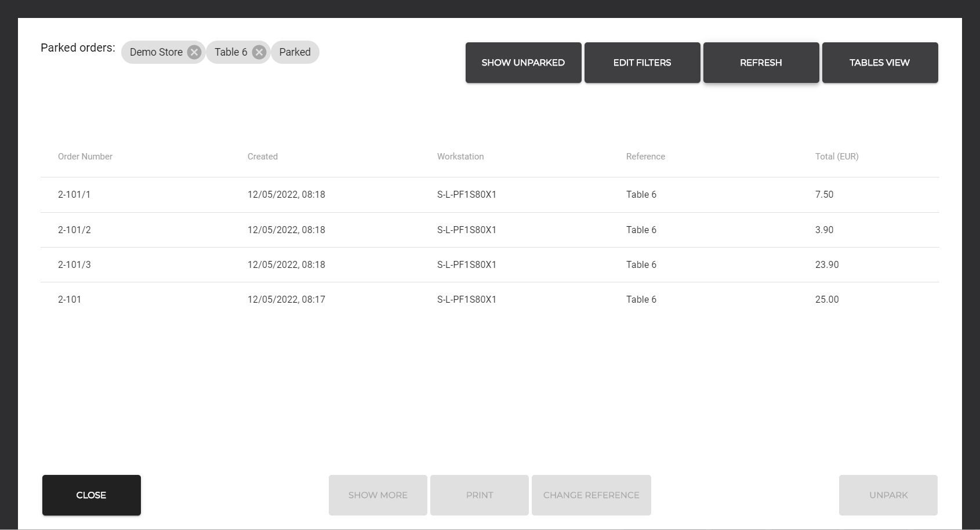Screen dimensions: 980x530
Task: Click Change Reference button
Action: click(591, 495)
